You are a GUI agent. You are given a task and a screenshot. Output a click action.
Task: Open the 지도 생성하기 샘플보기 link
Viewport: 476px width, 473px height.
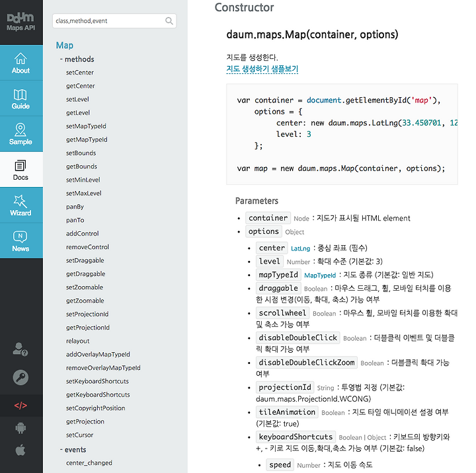262,69
